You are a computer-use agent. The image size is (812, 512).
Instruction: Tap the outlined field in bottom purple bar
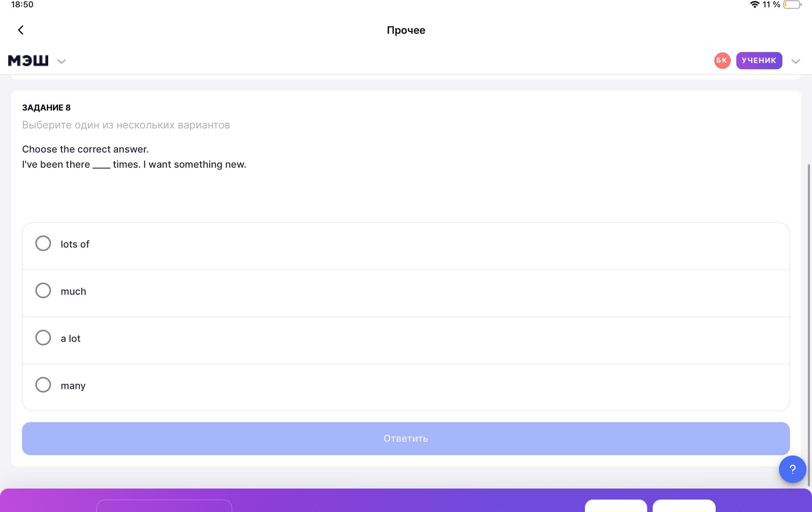[164, 506]
